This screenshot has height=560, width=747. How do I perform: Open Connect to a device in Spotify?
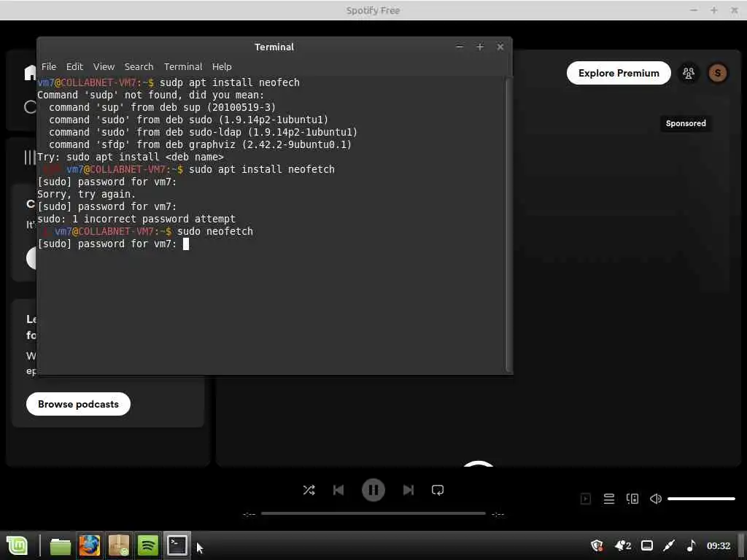pyautogui.click(x=632, y=499)
